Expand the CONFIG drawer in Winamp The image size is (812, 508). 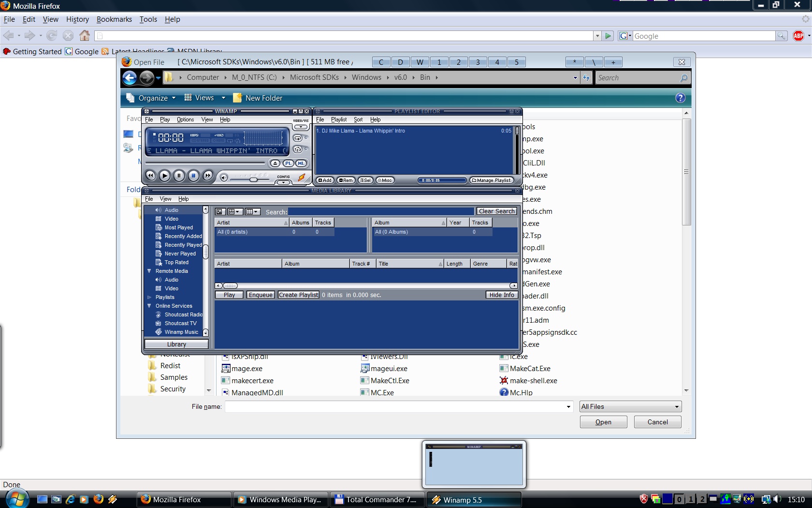(284, 179)
